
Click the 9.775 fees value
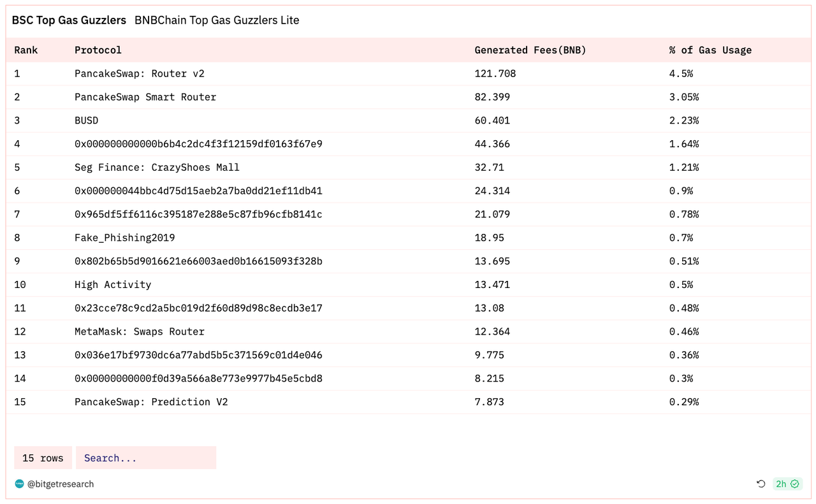(x=489, y=355)
